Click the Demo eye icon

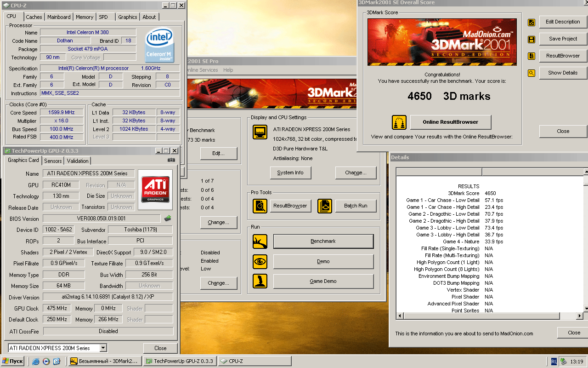[x=260, y=261]
